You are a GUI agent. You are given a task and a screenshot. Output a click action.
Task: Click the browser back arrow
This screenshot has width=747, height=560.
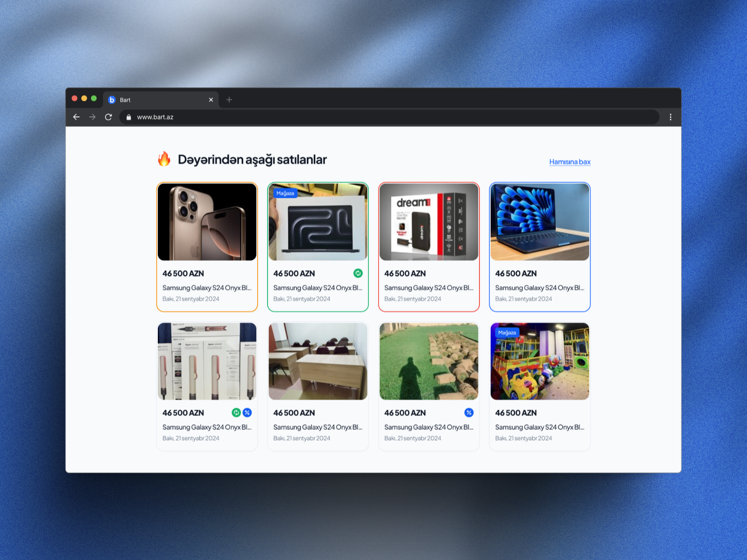(77, 117)
